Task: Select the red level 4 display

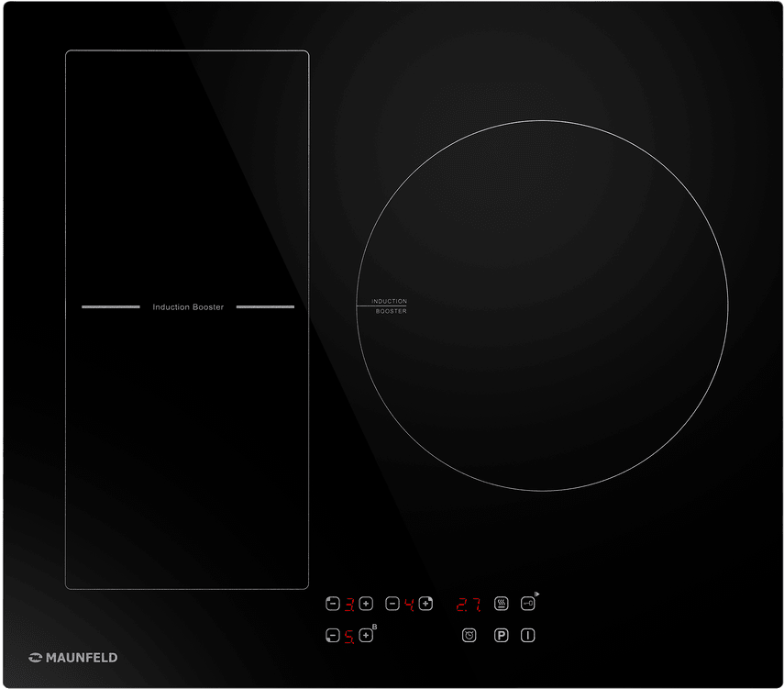Action: 409,604
